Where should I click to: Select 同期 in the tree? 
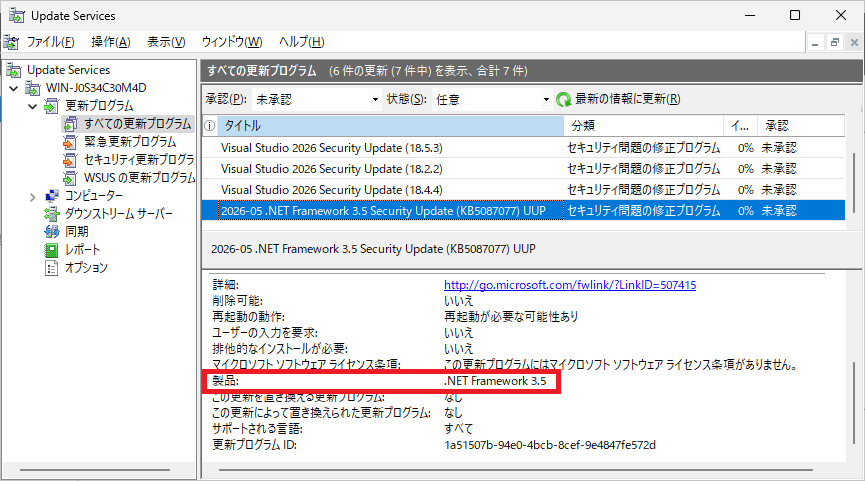[x=77, y=232]
